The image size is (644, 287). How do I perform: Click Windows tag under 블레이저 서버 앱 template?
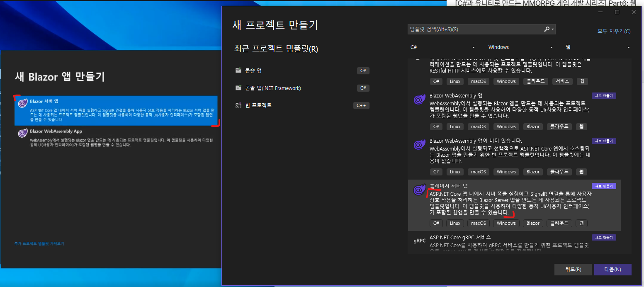pos(506,223)
